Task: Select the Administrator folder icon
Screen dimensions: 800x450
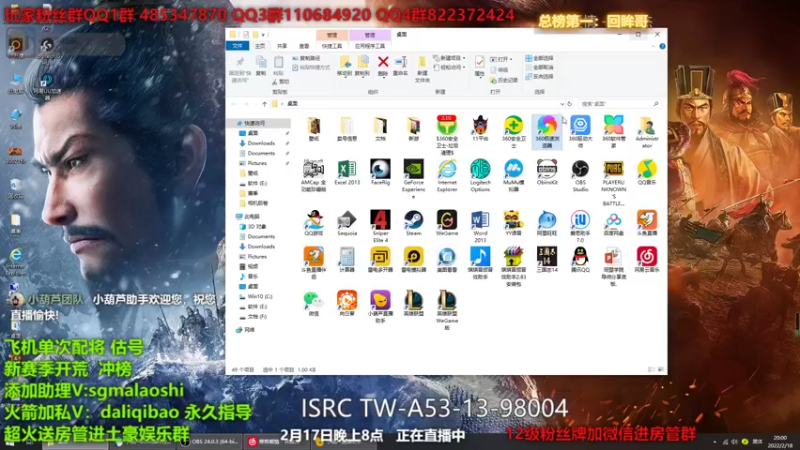Action: [x=646, y=132]
